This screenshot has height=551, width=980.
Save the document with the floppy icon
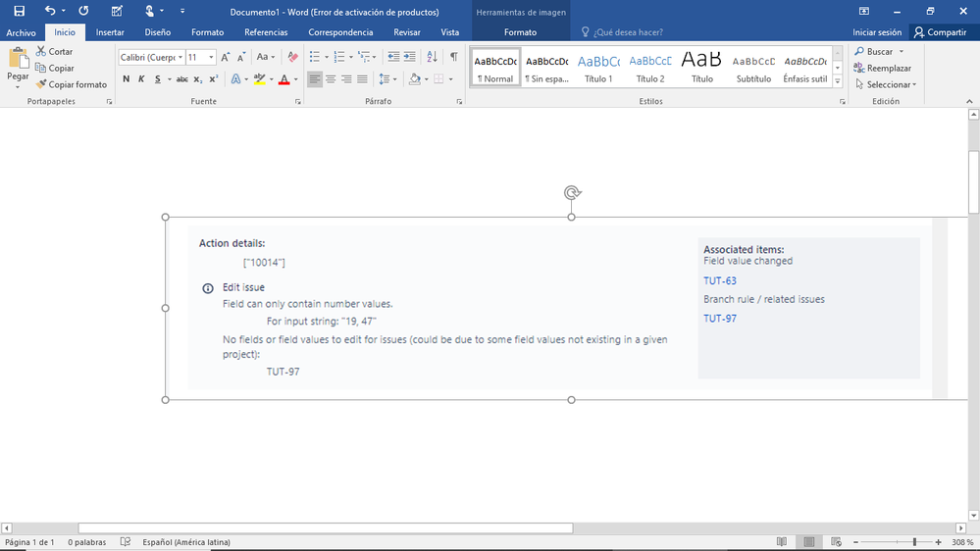(x=20, y=11)
